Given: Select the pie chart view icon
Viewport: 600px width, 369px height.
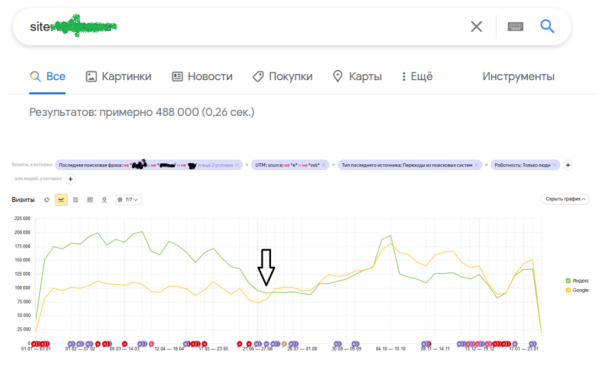Looking at the screenshot, I should click(x=47, y=200).
